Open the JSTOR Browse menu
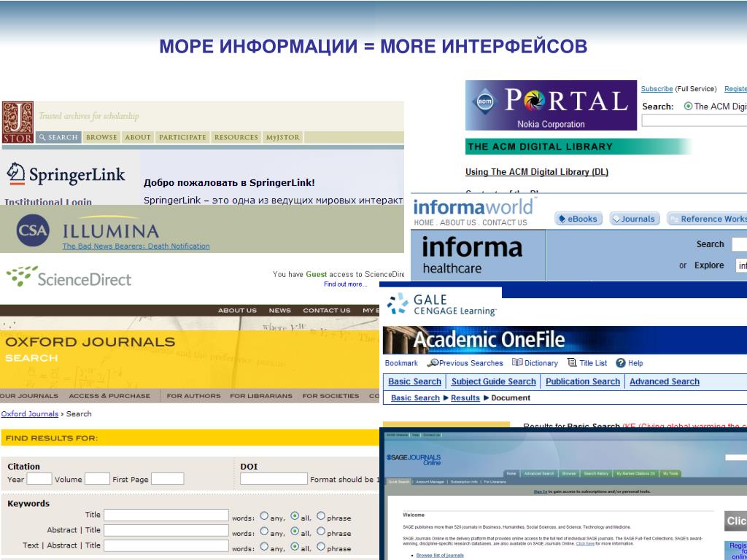The height and width of the screenshot is (560, 747). tap(101, 137)
